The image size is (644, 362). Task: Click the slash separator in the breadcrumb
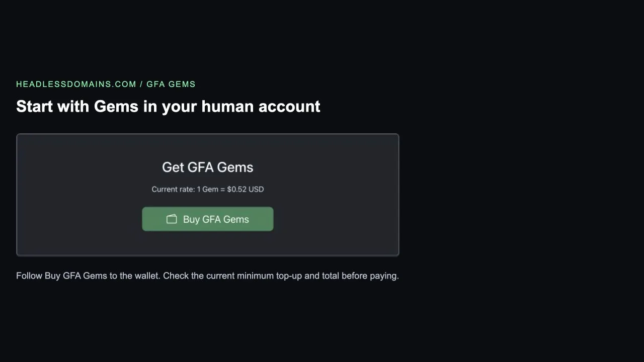(x=141, y=84)
